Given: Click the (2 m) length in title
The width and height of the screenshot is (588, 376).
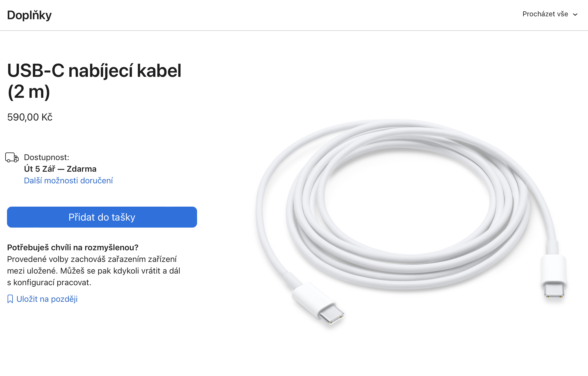Looking at the screenshot, I should [x=29, y=92].
